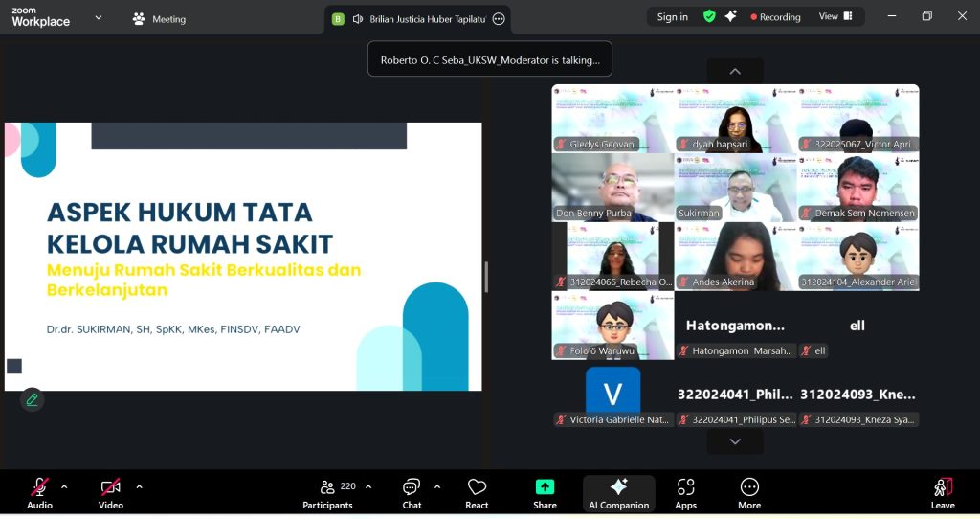Start video with the Video camera icon
The width and height of the screenshot is (980, 519).
(111, 487)
